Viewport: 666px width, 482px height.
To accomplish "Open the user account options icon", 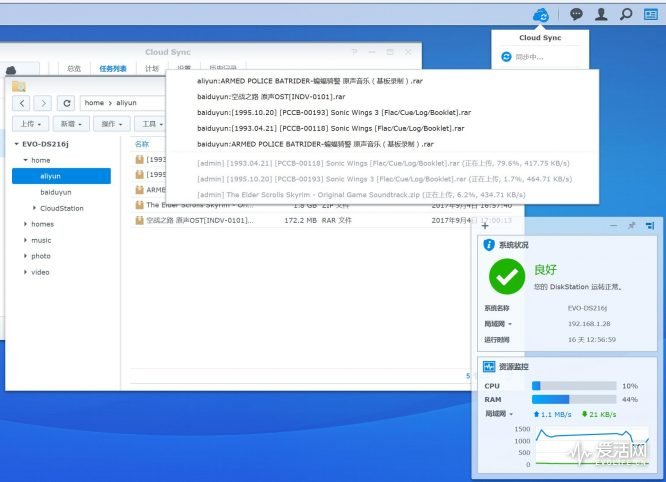I will 601,14.
